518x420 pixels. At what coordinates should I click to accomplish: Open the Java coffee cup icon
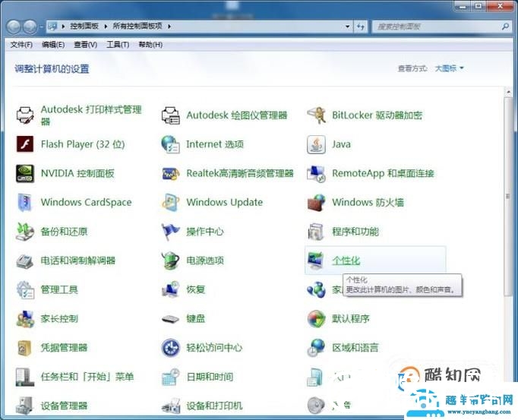click(317, 144)
